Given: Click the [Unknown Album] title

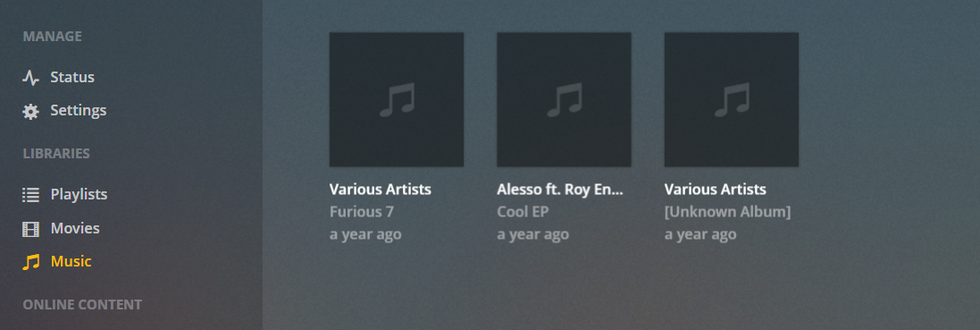Looking at the screenshot, I should tap(727, 212).
